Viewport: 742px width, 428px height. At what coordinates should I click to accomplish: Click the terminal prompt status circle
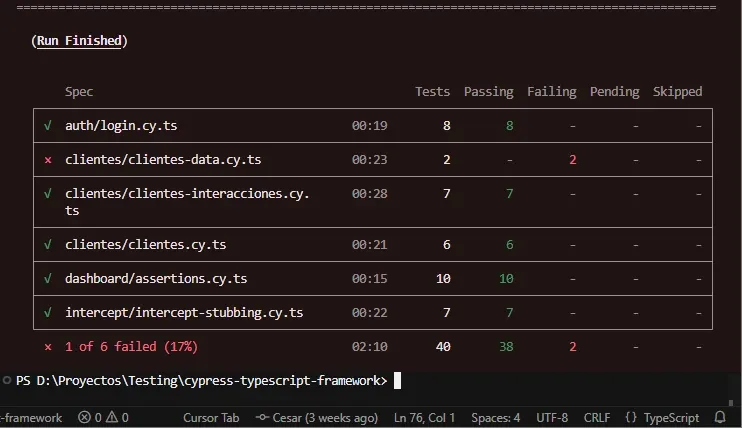point(7,380)
